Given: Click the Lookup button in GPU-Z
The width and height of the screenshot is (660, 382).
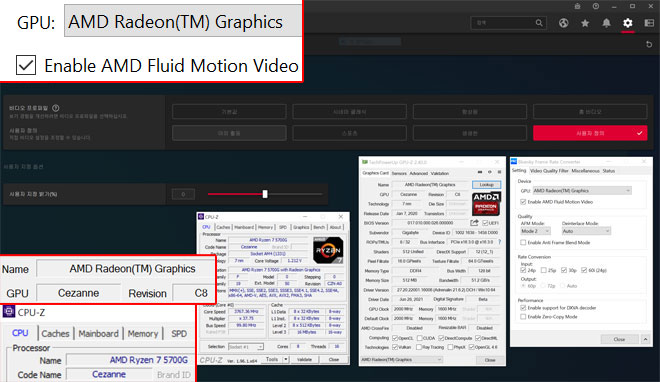Looking at the screenshot, I should (486, 185).
